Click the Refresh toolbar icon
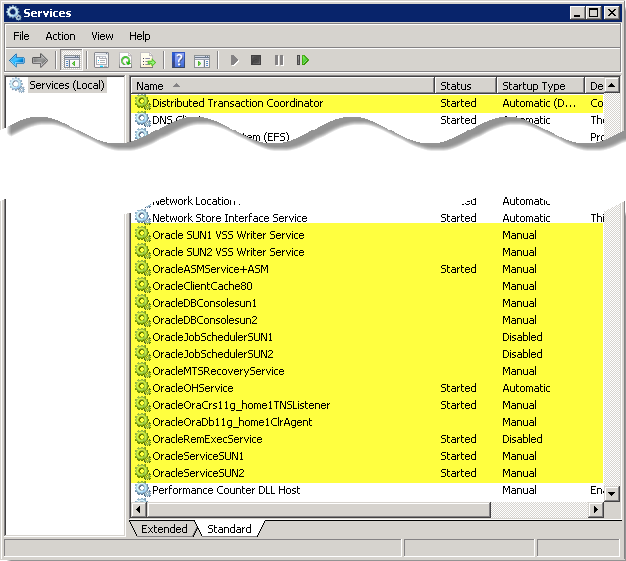This screenshot has height=561, width=626. point(125,61)
